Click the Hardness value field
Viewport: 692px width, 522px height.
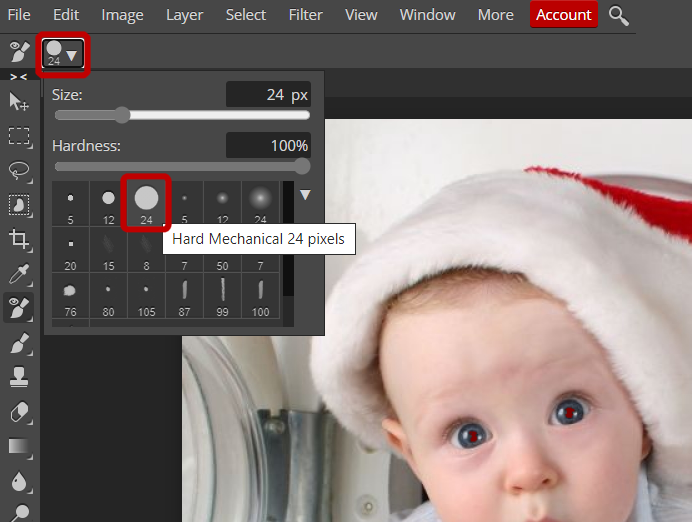(268, 145)
